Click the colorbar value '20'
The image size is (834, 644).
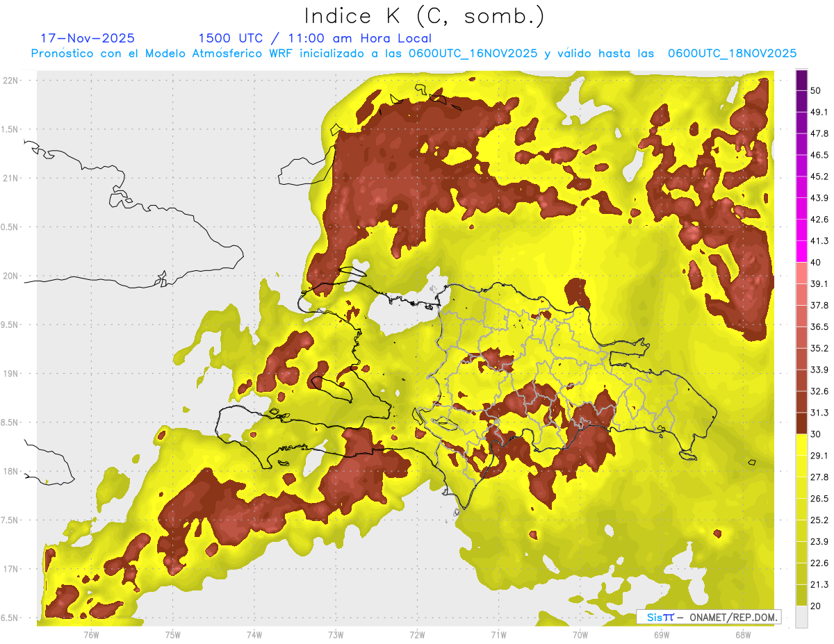click(x=817, y=606)
